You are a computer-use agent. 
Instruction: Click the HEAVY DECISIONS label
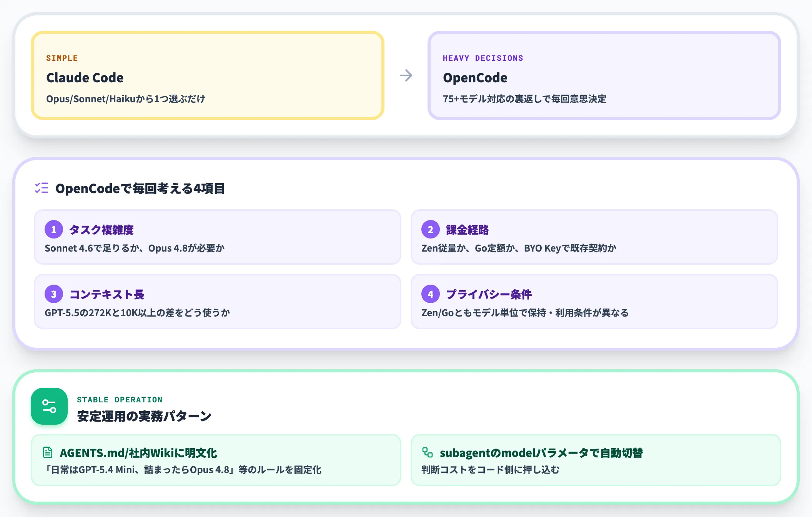click(x=483, y=58)
